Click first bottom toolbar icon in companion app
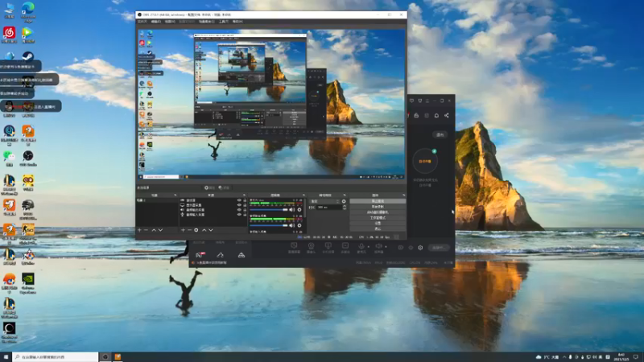The width and height of the screenshot is (644, 362). 294,245
